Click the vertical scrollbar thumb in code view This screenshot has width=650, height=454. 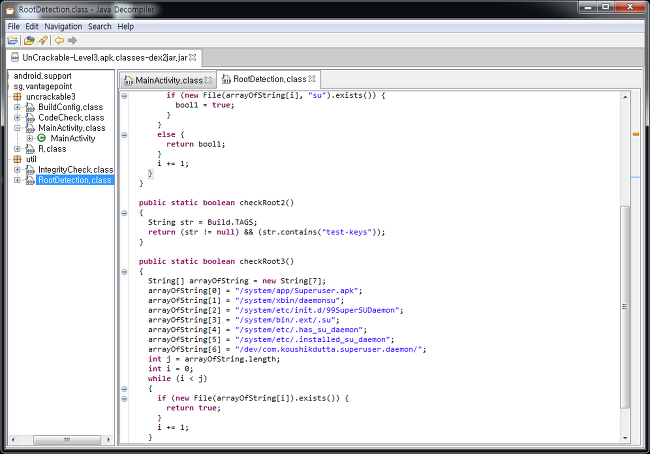[625, 307]
